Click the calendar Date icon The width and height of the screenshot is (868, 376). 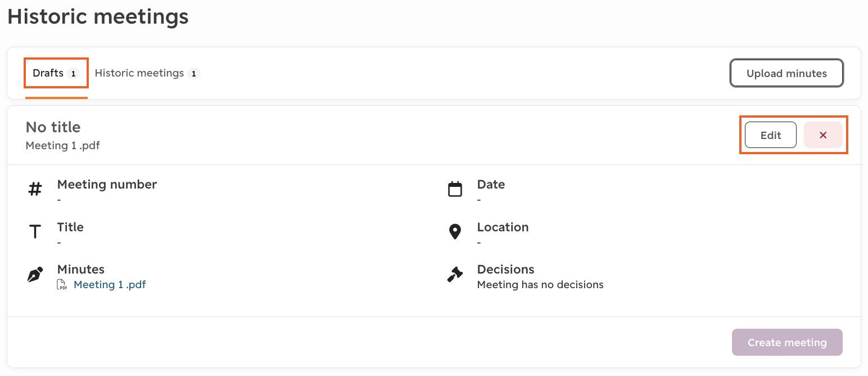[x=455, y=190]
